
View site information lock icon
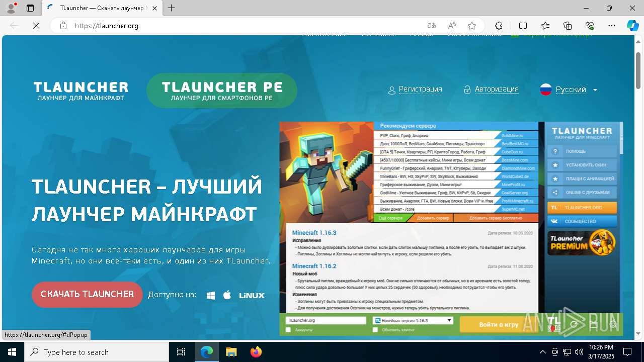tap(63, 26)
